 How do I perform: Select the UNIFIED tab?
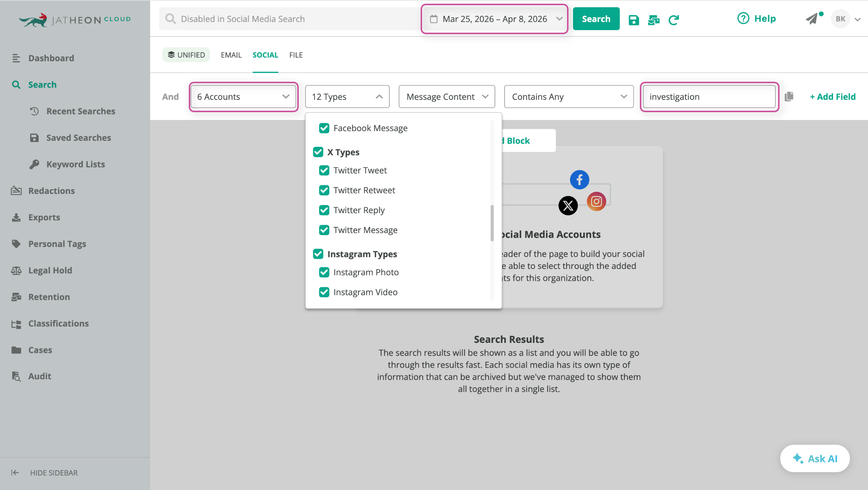click(186, 55)
